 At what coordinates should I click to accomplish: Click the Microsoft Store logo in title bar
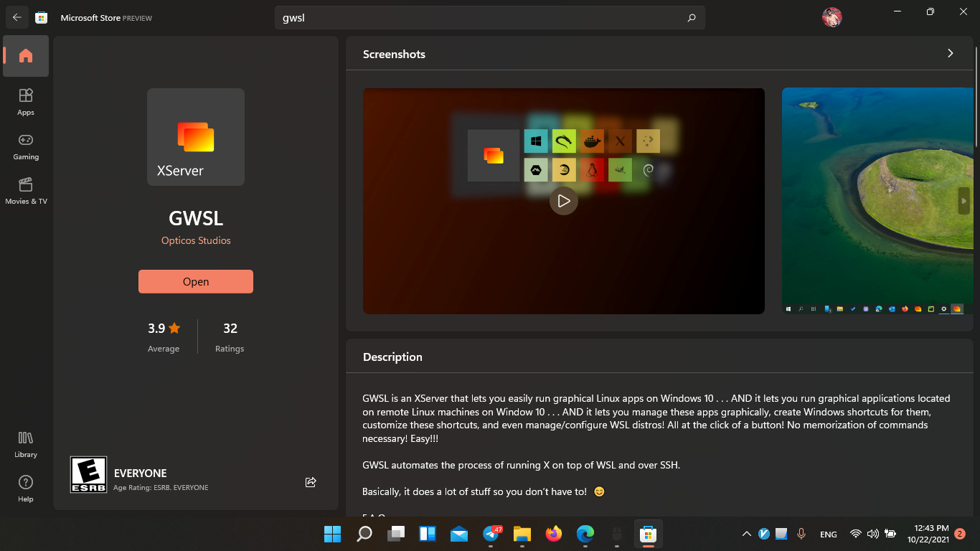42,17
